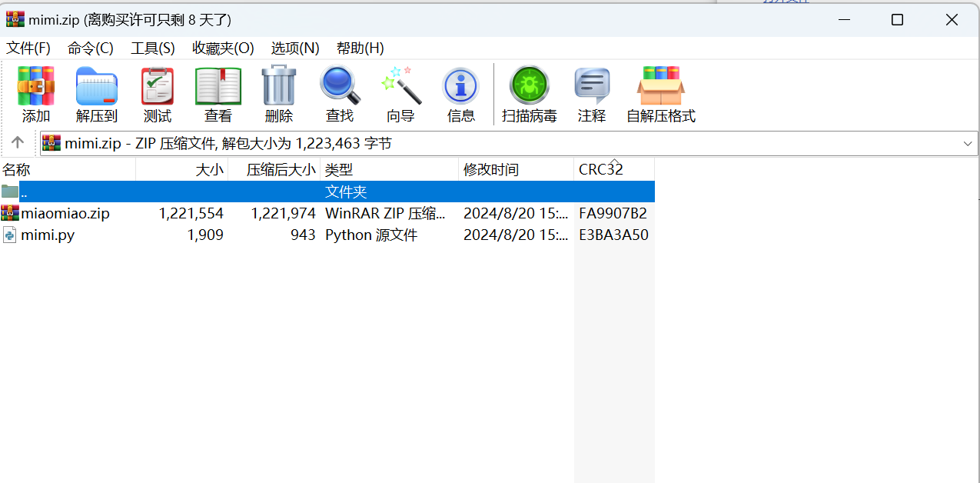Open the 文件(F) menu
Viewport: 980px width, 483px height.
(x=28, y=48)
